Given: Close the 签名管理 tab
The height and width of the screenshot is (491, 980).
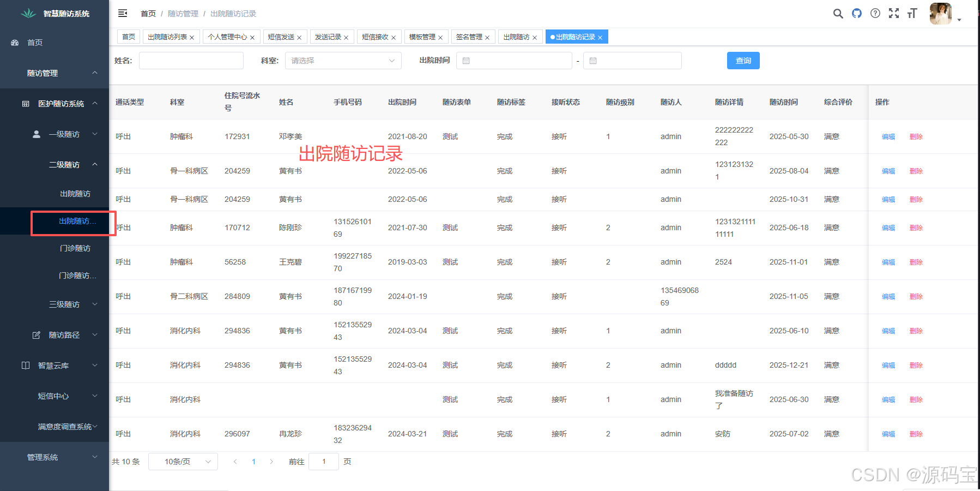Looking at the screenshot, I should point(487,38).
